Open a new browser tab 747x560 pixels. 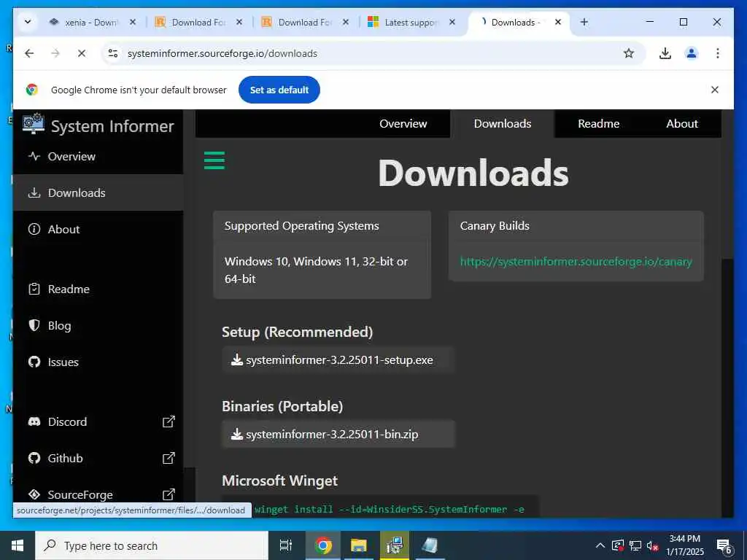pos(584,22)
